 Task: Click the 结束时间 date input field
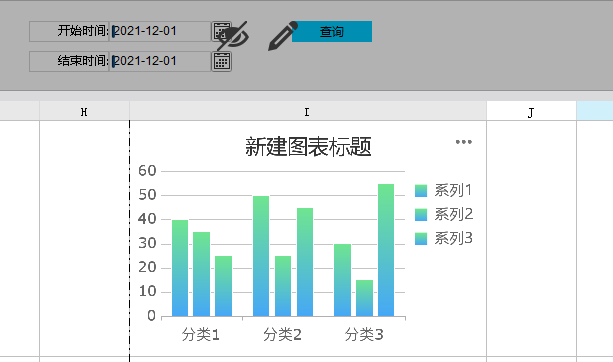point(160,61)
